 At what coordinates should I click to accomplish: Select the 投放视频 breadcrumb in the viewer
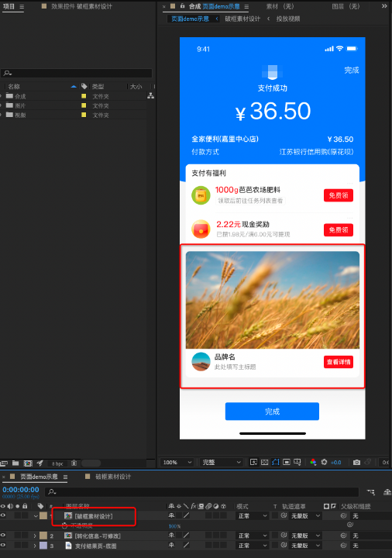click(x=287, y=19)
